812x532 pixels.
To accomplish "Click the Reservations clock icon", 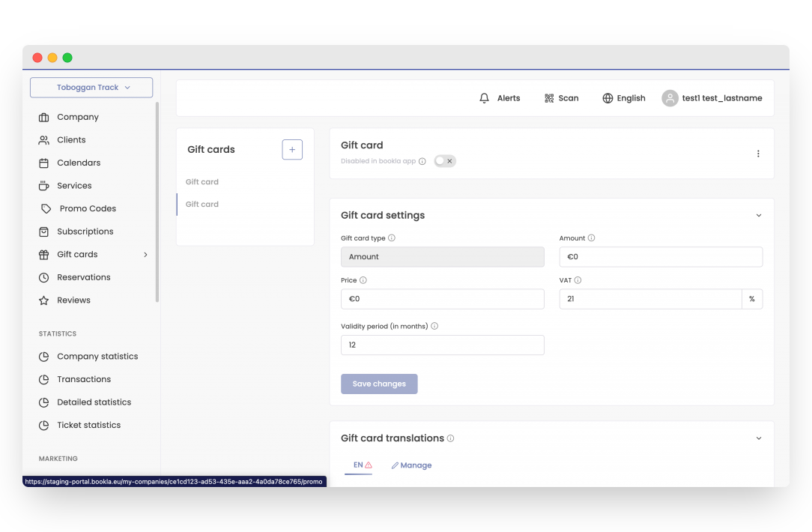I will (43, 277).
